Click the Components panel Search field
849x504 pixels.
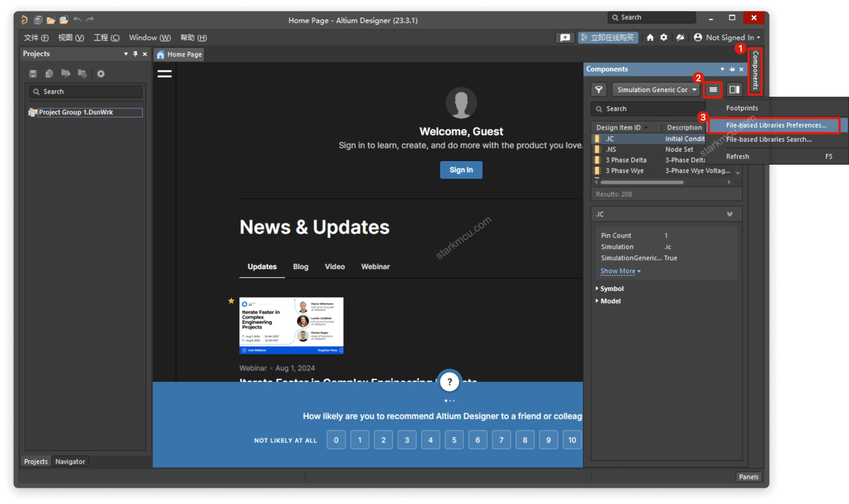pyautogui.click(x=648, y=109)
